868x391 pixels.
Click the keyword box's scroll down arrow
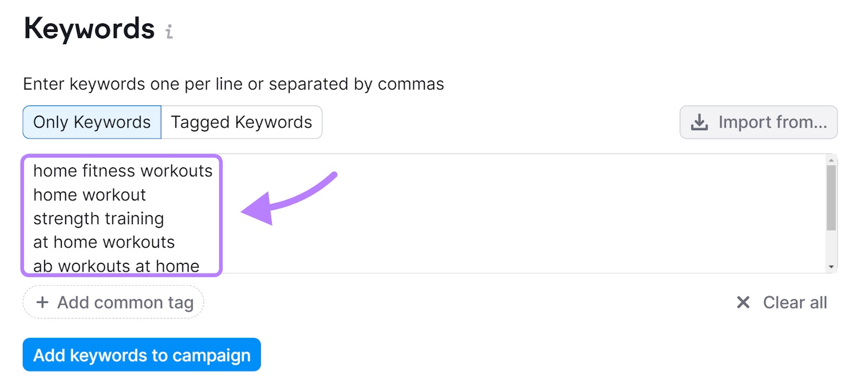(831, 267)
